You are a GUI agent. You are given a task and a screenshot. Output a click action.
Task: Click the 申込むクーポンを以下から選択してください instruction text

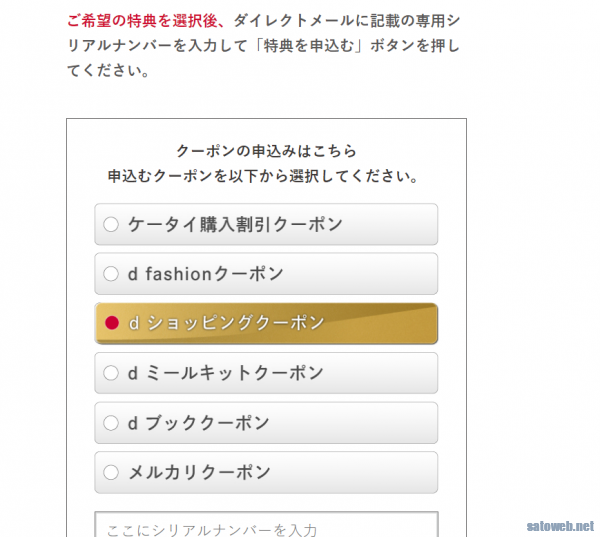click(264, 176)
